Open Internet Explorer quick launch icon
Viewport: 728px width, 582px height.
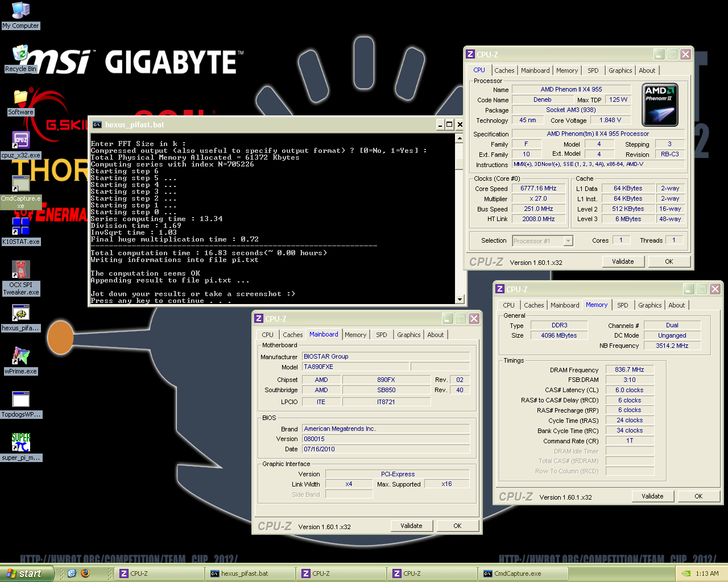coord(72,573)
